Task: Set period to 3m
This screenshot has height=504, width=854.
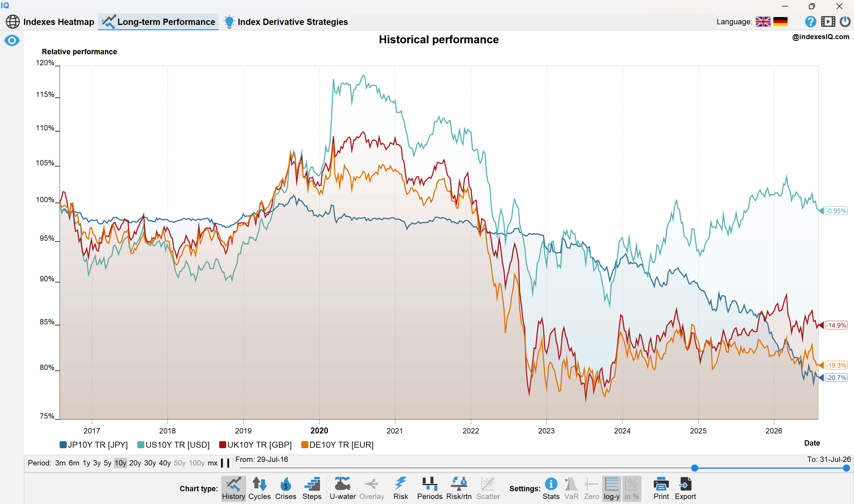Action: [x=60, y=463]
